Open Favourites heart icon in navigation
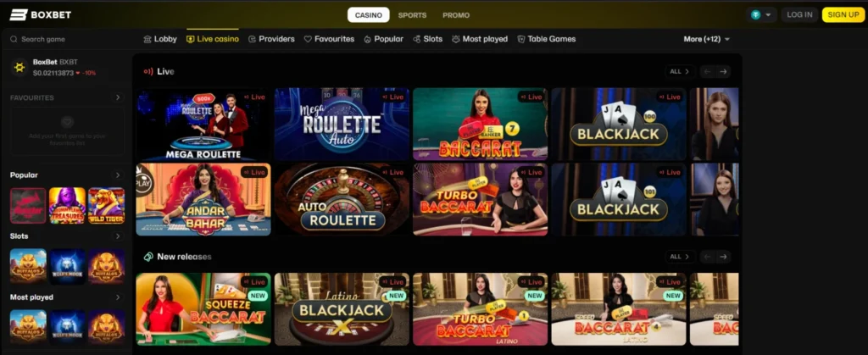868x355 pixels. click(x=308, y=39)
